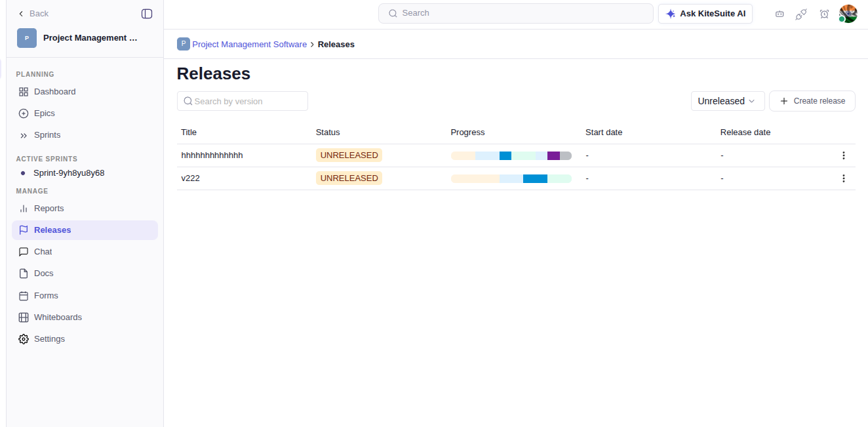Click the breadcrumb project P badge
Viewport: 868px width, 427px height.
(183, 44)
